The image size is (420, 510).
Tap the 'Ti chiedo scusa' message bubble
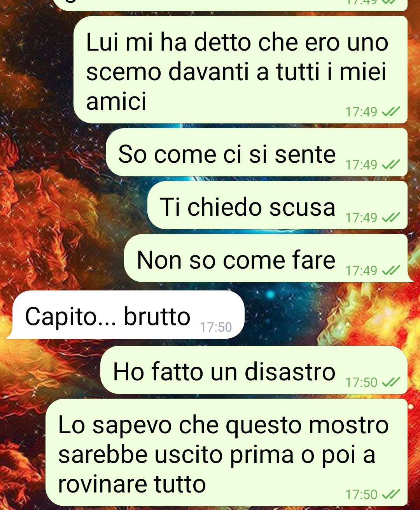coord(278,205)
